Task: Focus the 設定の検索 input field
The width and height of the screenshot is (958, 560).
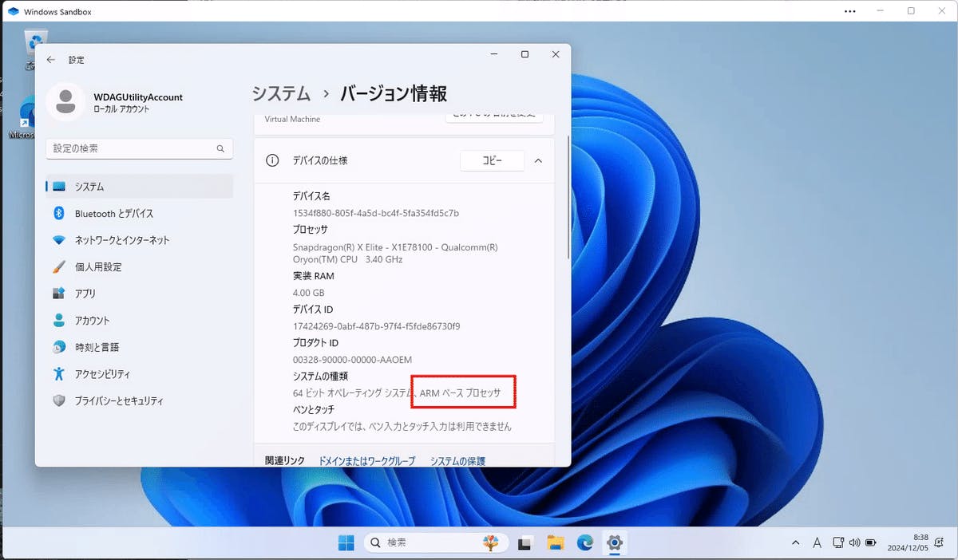Action: (132, 149)
